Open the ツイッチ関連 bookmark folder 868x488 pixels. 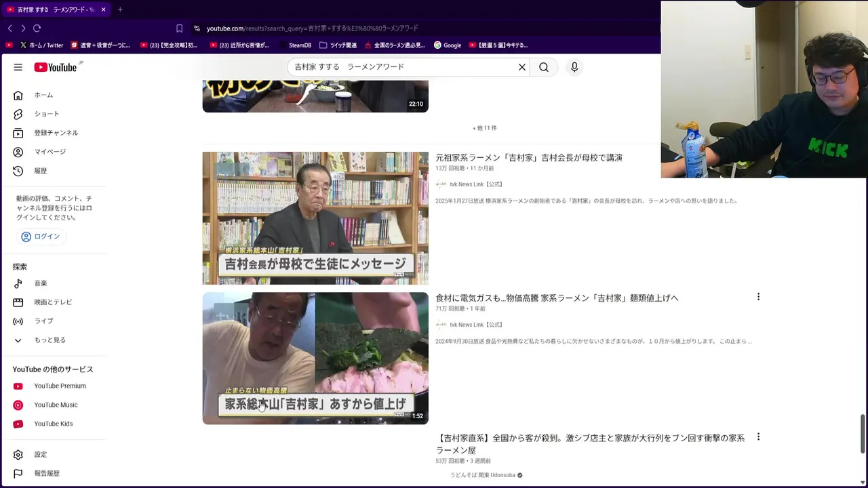point(338,45)
